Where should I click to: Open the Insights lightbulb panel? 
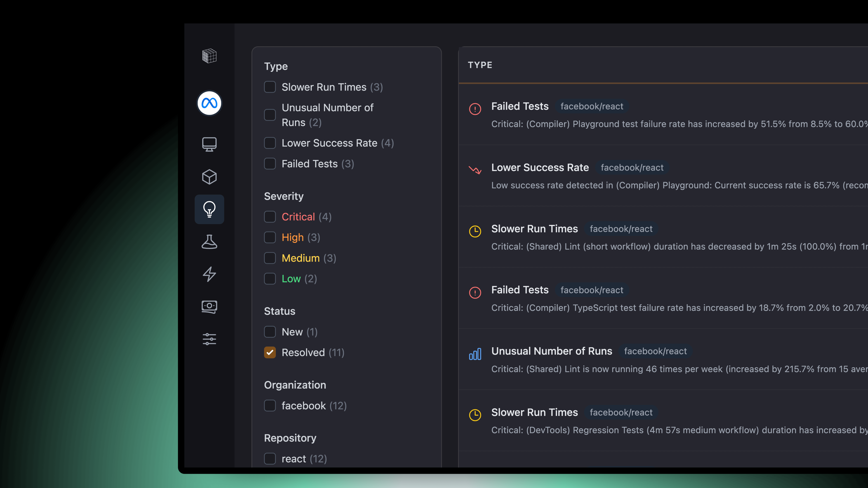tap(209, 209)
